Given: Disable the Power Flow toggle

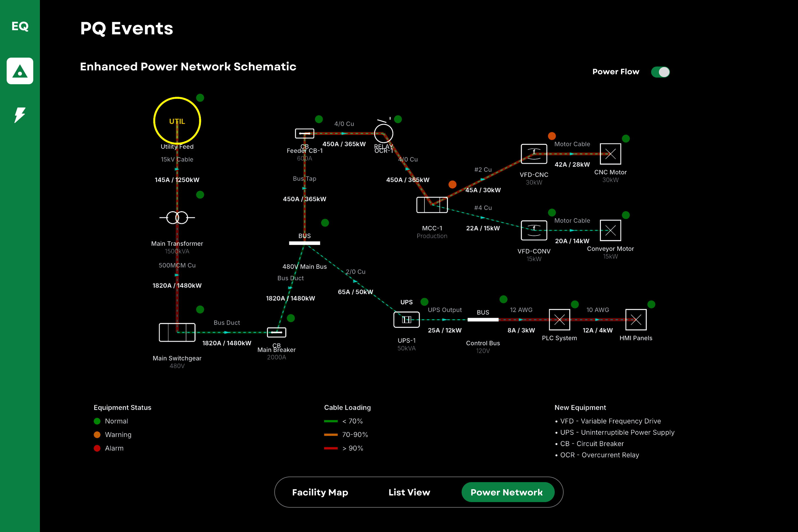Looking at the screenshot, I should (660, 71).
